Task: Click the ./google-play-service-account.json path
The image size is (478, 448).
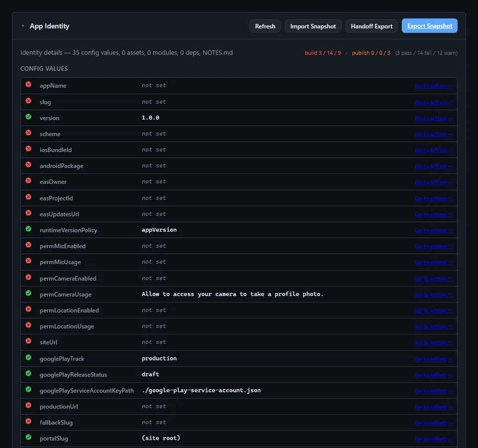Action: pos(201,390)
